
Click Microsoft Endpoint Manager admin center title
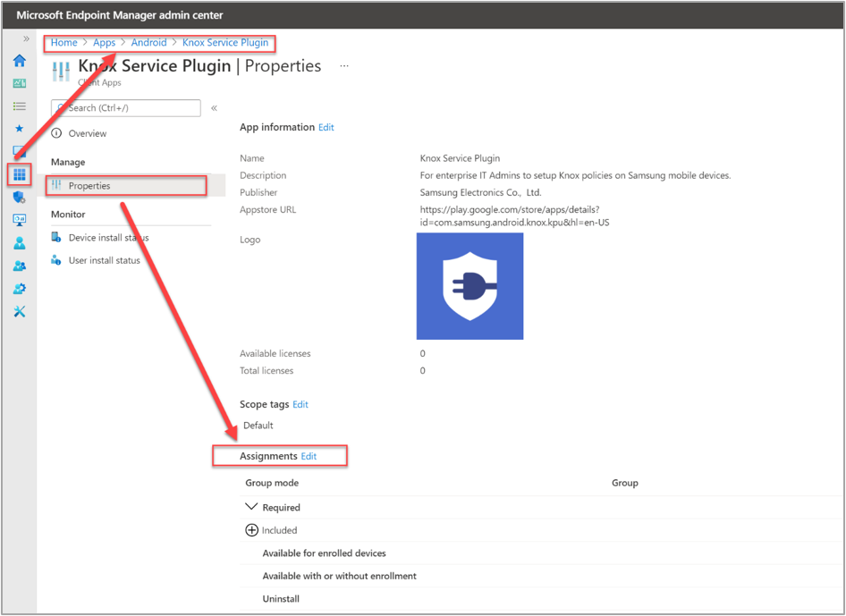point(119,15)
